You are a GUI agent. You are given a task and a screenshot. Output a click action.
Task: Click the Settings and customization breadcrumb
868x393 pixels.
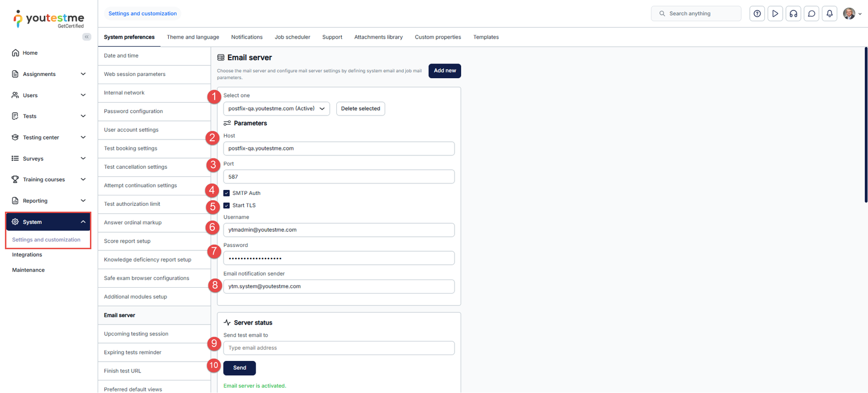coord(143,14)
